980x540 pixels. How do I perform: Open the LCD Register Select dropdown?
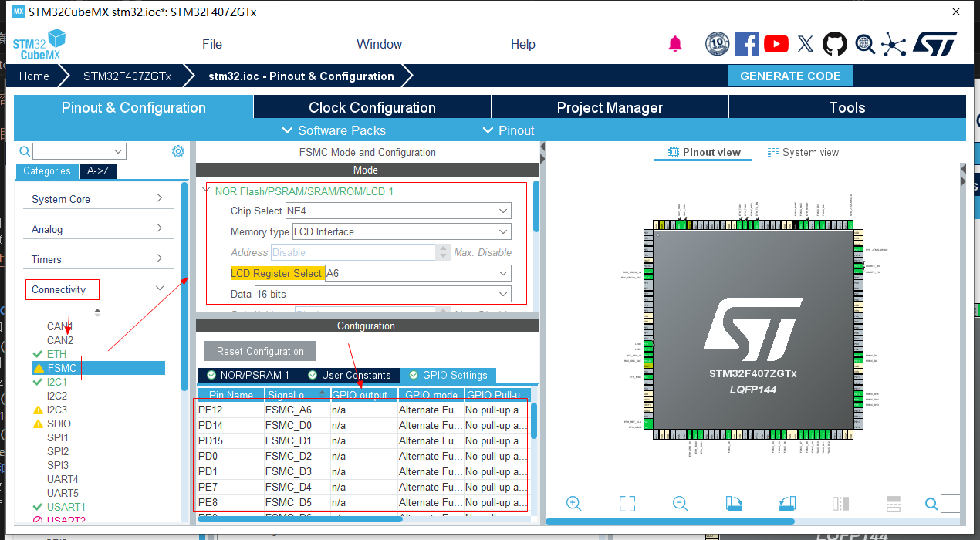417,273
